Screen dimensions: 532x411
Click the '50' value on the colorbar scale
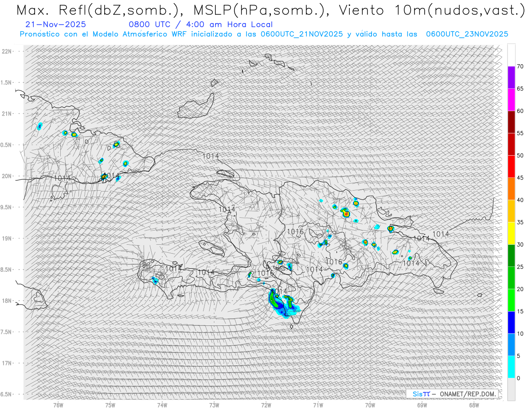click(x=520, y=156)
